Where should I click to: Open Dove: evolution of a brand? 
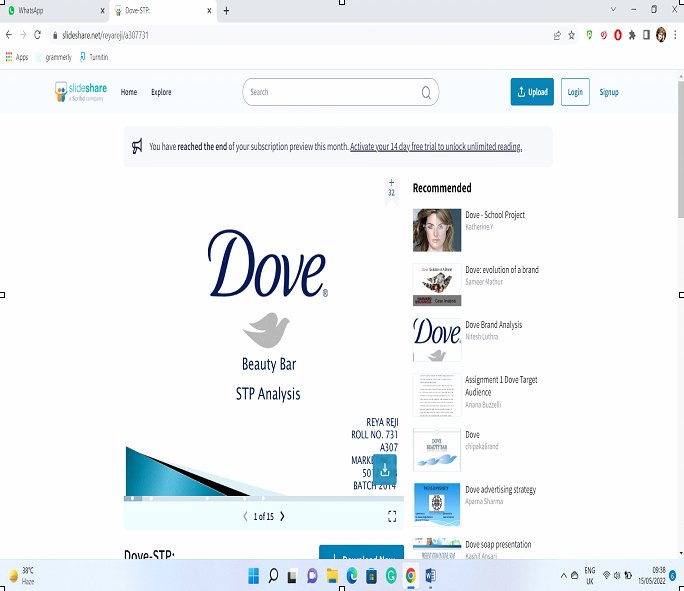[x=502, y=270]
